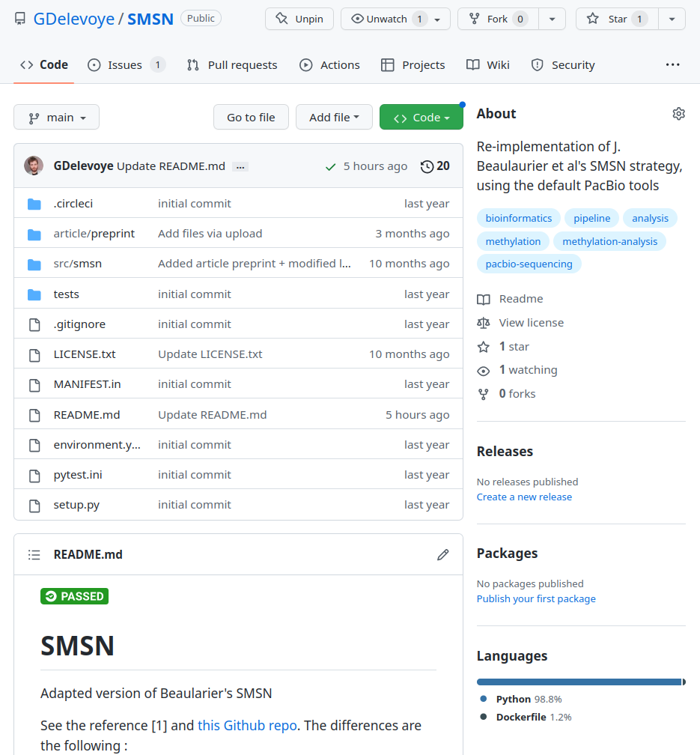Viewport: 700px width, 755px height.
Task: Switch to the Code tab
Action: (x=44, y=64)
